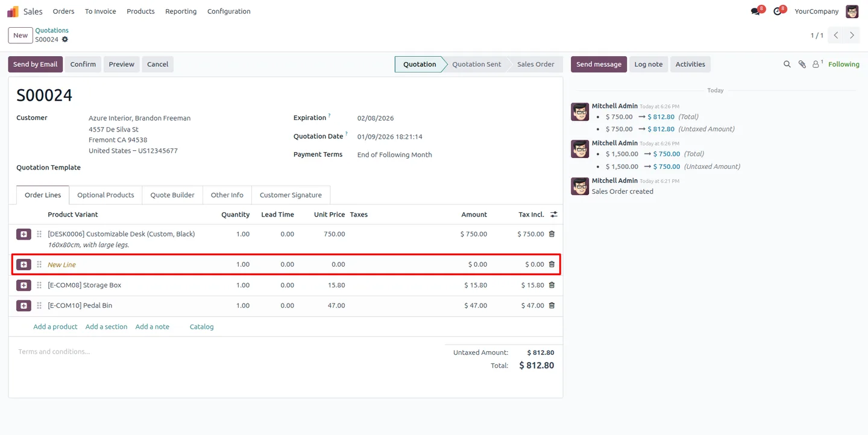The height and width of the screenshot is (435, 868).
Task: Open the Orders menu
Action: (63, 11)
